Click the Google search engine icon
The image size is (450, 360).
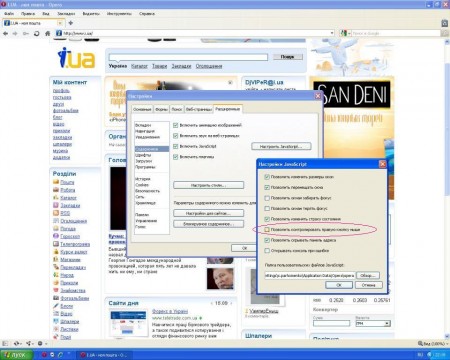343,33
